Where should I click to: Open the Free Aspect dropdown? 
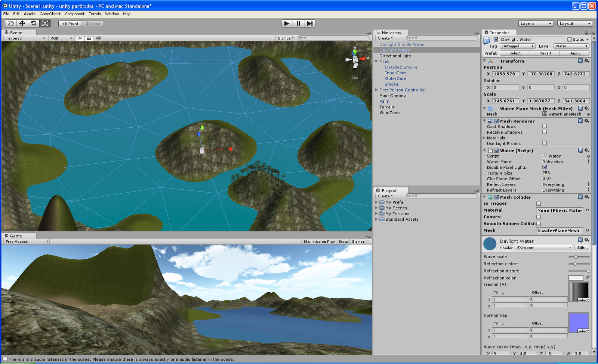(25, 241)
